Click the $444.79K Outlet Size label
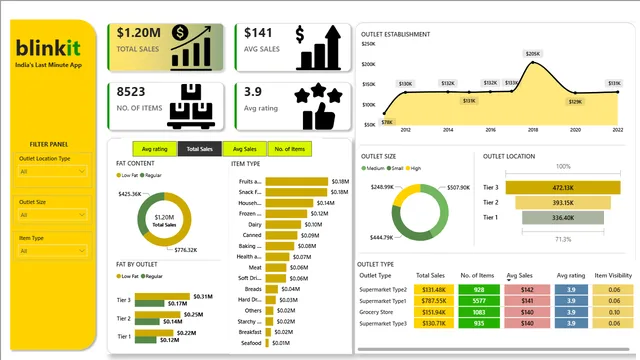 coord(381,237)
